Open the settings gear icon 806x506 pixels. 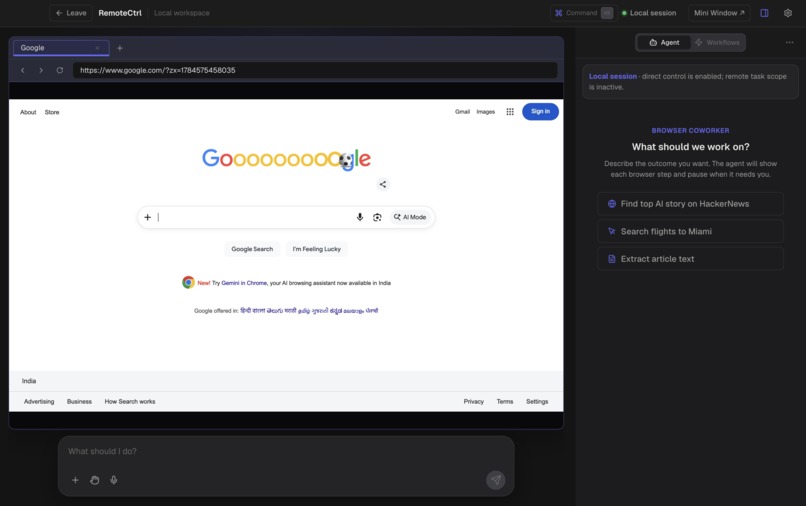coord(788,13)
